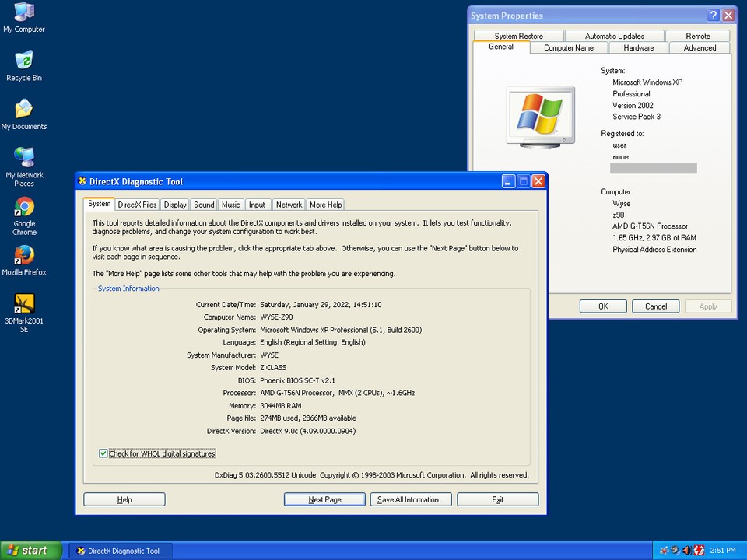Launch 3DMark2001 SE desktop shortcut
Image resolution: width=747 pixels, height=560 pixels.
(24, 304)
